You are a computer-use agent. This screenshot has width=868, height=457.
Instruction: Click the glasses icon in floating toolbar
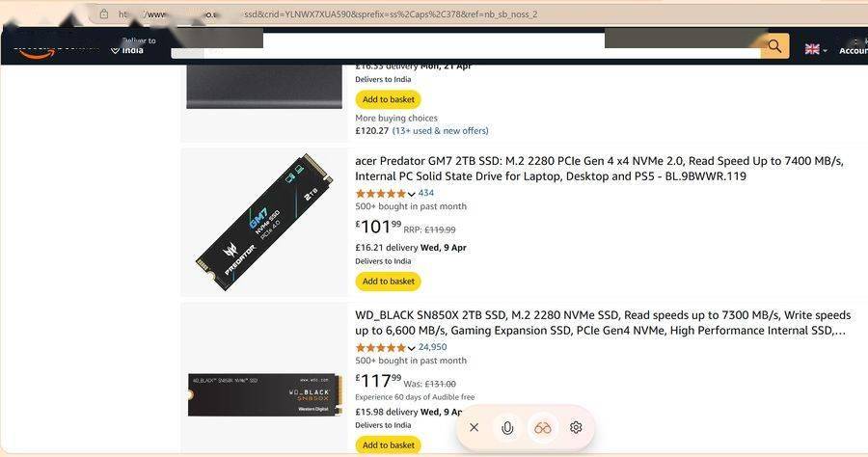point(543,427)
